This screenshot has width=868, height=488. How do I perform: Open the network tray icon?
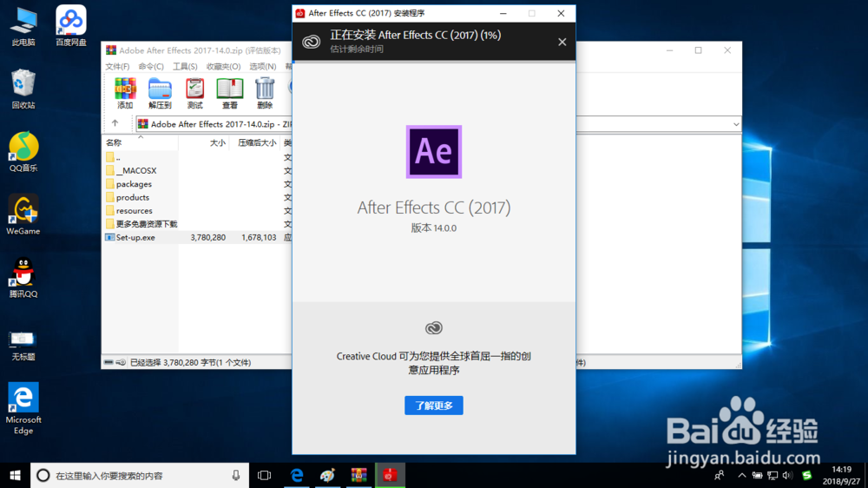(773, 475)
